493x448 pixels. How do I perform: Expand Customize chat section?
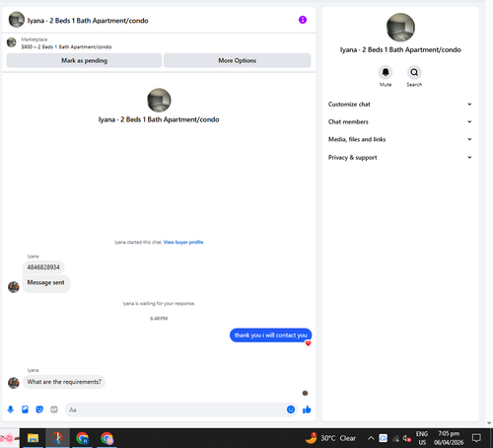tap(400, 105)
